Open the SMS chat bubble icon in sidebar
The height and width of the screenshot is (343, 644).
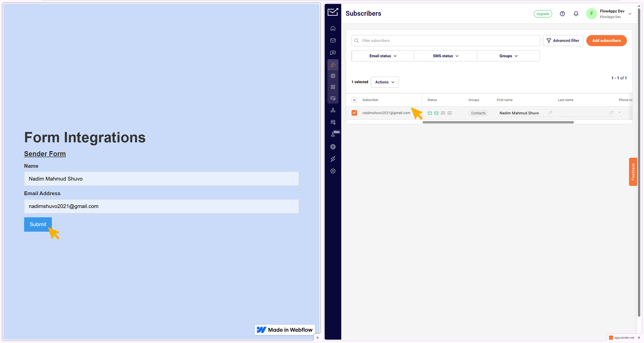click(x=333, y=53)
